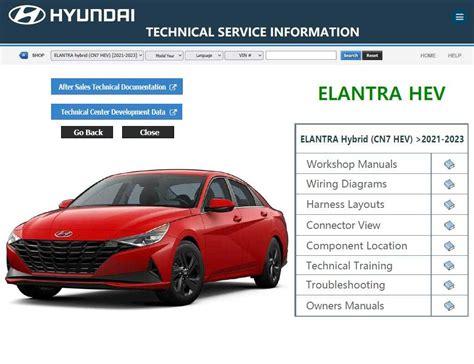Open the Troubleshooting book icon
Image resolution: width=474 pixels, height=364 pixels.
point(449,285)
